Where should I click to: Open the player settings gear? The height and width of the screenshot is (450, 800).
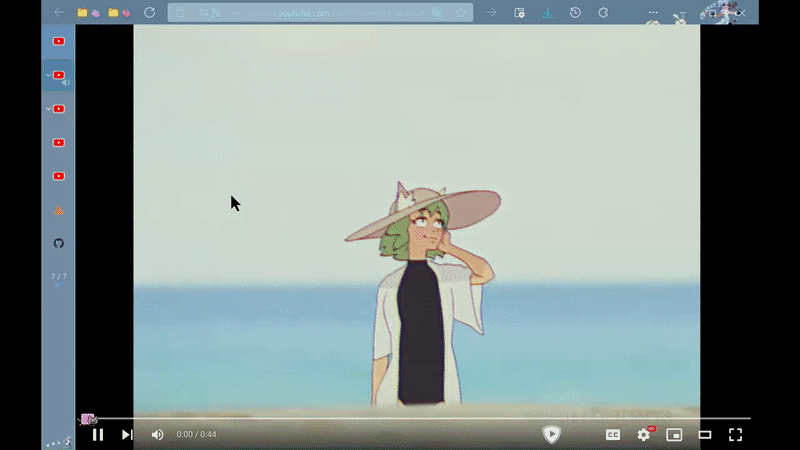pyautogui.click(x=644, y=435)
